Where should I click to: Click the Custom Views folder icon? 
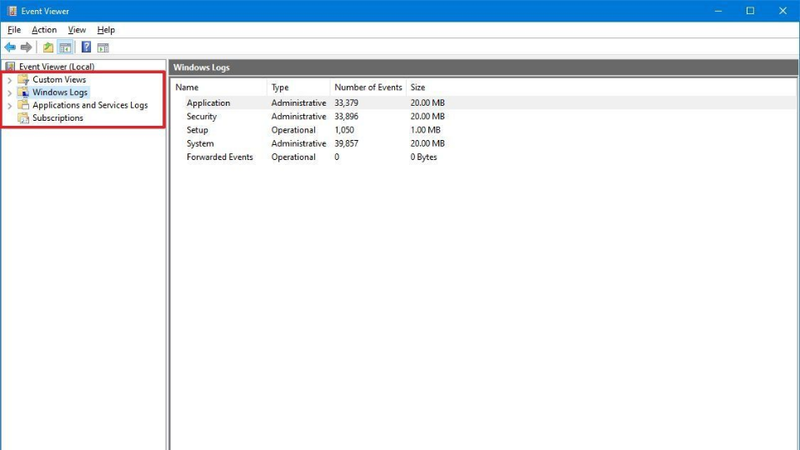pos(23,80)
